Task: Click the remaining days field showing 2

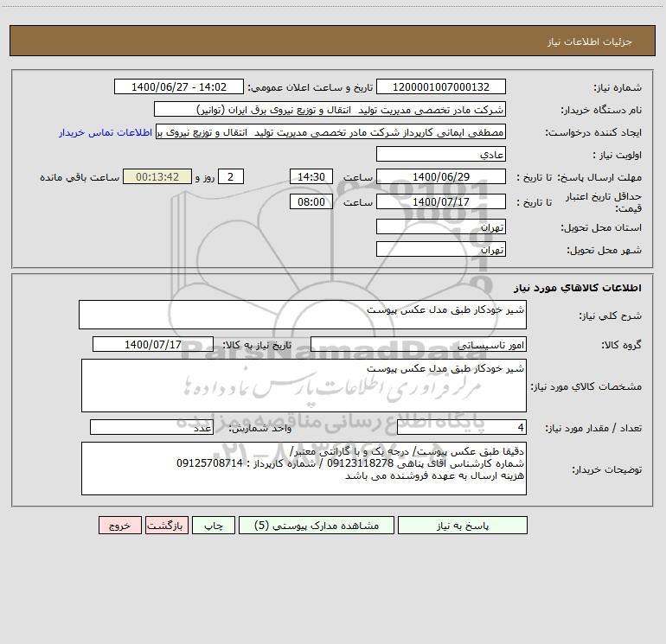Action: [x=231, y=176]
